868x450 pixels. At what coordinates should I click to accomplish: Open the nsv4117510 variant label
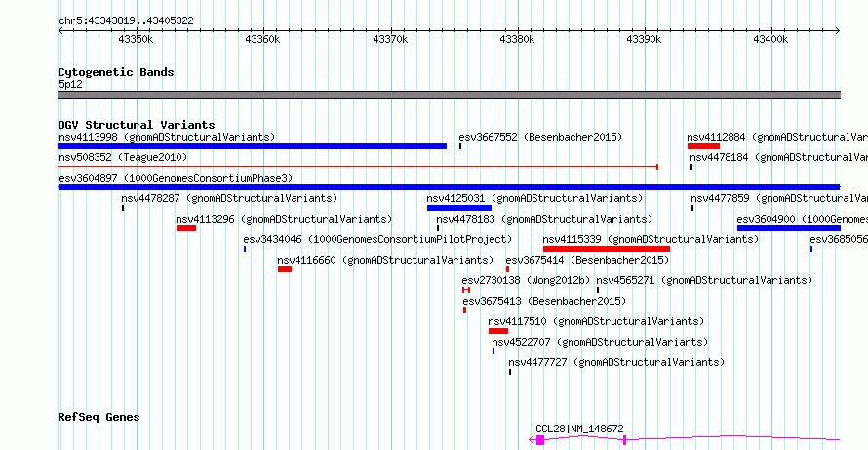(x=596, y=321)
